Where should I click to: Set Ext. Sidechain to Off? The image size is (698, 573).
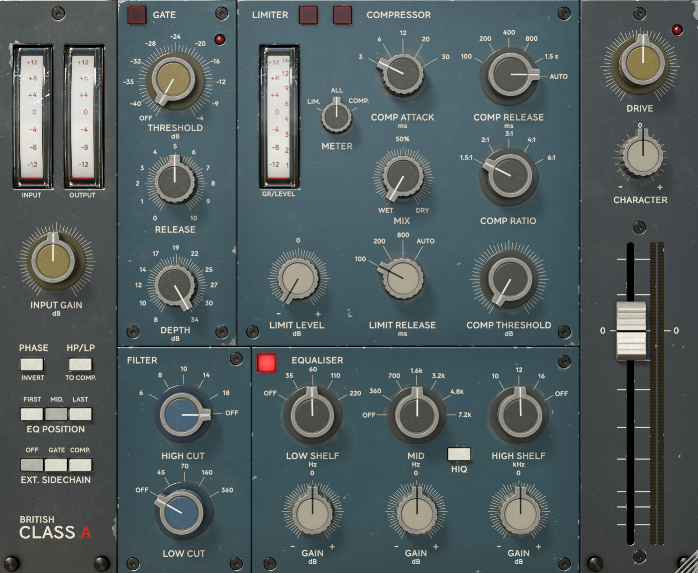coord(32,465)
